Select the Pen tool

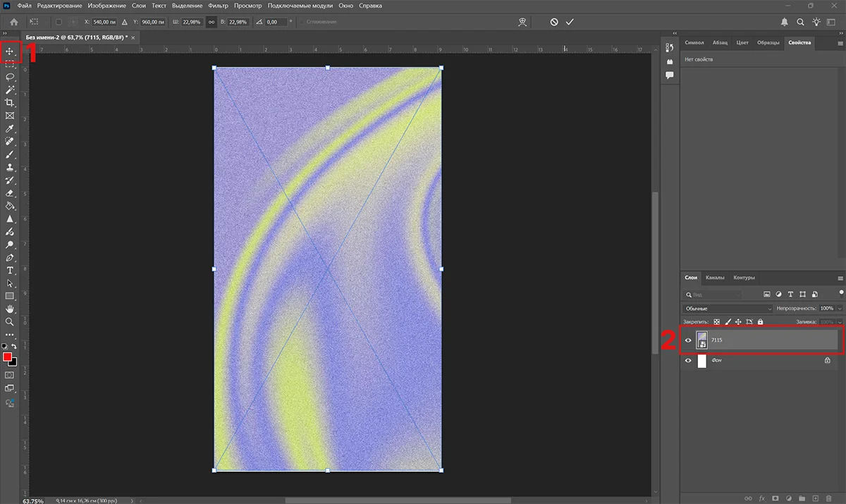tap(10, 257)
